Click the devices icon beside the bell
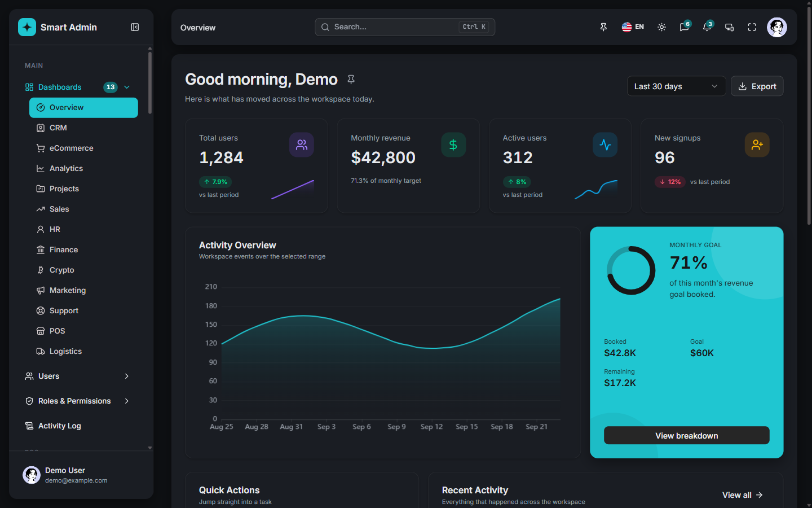The width and height of the screenshot is (812, 508). click(x=729, y=27)
